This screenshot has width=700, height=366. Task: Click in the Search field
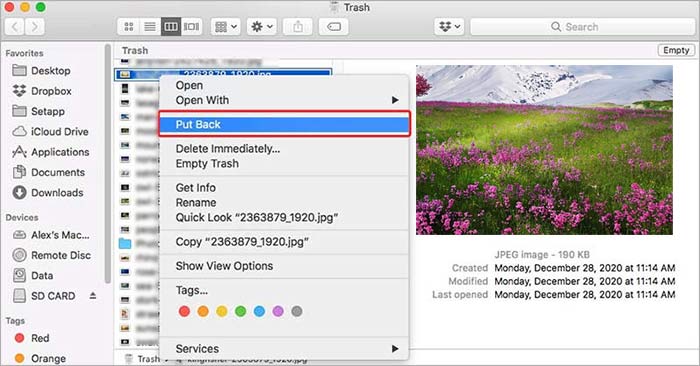583,27
